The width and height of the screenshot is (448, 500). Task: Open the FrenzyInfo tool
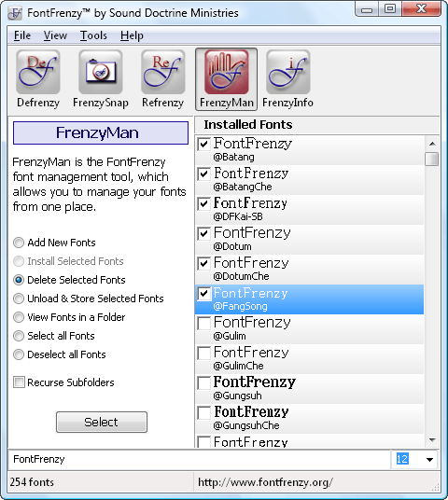[287, 79]
